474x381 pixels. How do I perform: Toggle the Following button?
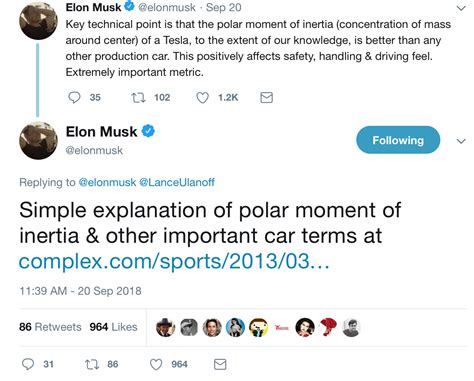[398, 140]
